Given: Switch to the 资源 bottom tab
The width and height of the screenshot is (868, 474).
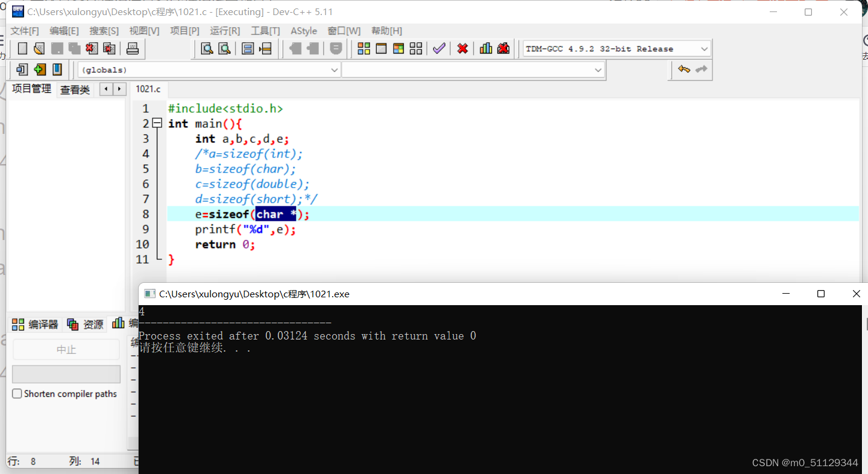Looking at the screenshot, I should (86, 324).
